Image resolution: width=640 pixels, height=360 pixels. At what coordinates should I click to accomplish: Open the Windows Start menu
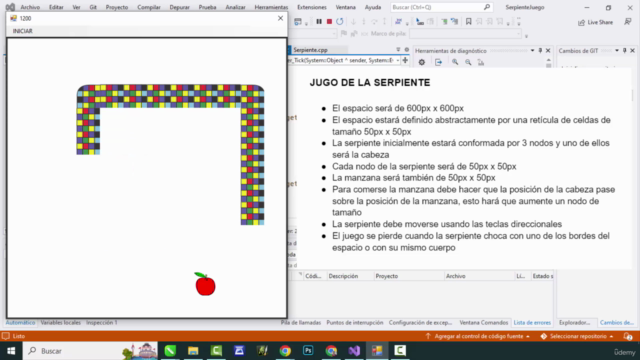coord(11,351)
